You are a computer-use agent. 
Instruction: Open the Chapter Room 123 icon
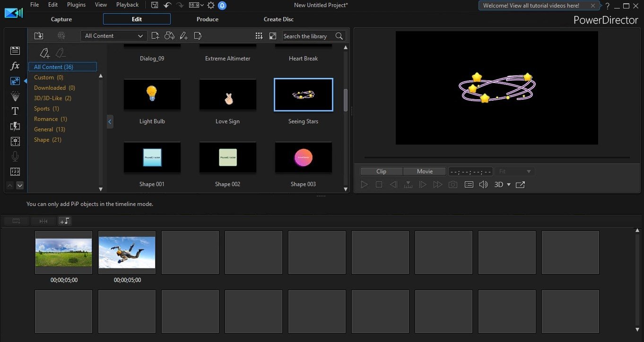pos(15,171)
